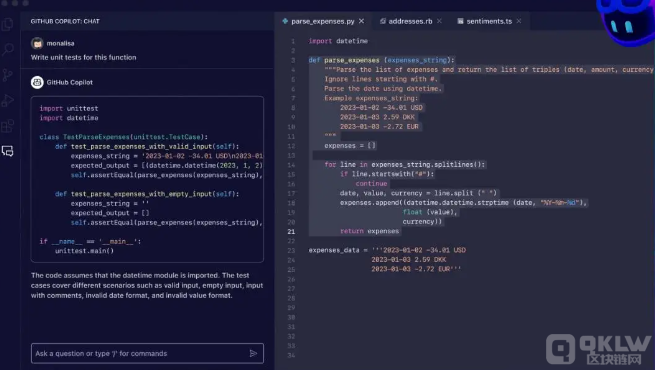Click the 'Write unit tests for this function' message
Viewport: 655px width, 370px height.
[84, 57]
